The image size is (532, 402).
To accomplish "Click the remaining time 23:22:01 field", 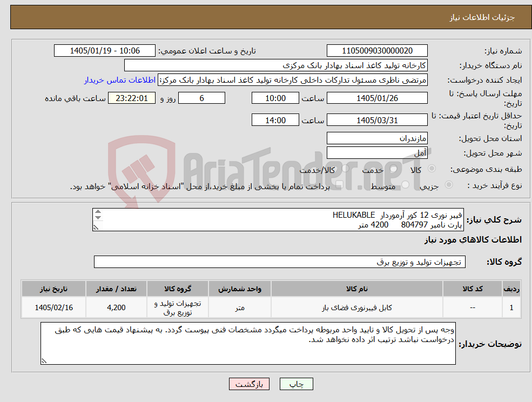I will [x=132, y=98].
